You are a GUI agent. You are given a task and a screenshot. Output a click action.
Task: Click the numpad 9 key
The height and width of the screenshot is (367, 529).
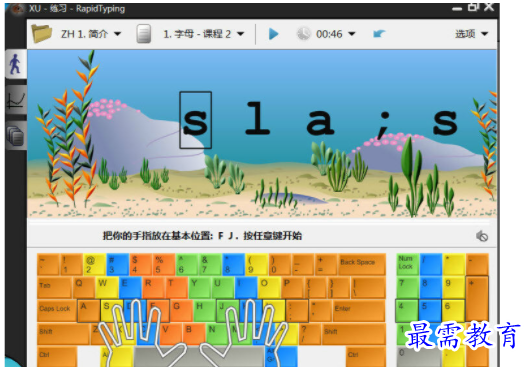[x=453, y=287]
